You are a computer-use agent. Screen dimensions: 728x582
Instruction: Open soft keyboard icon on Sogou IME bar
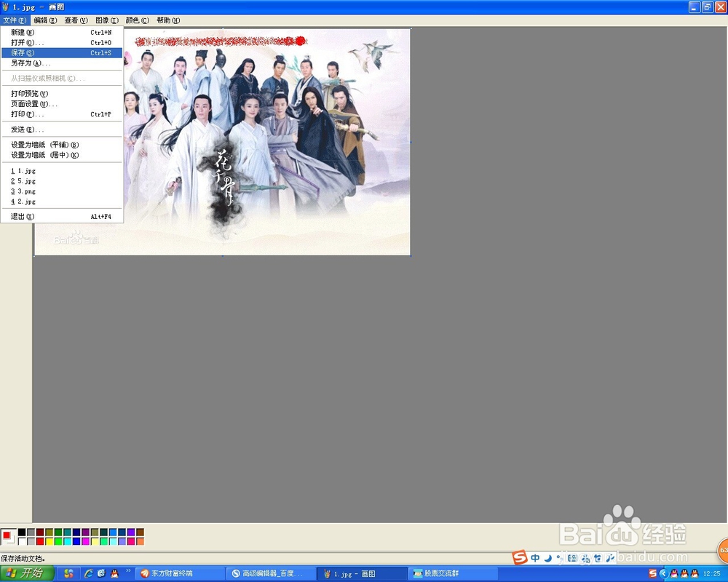click(572, 558)
